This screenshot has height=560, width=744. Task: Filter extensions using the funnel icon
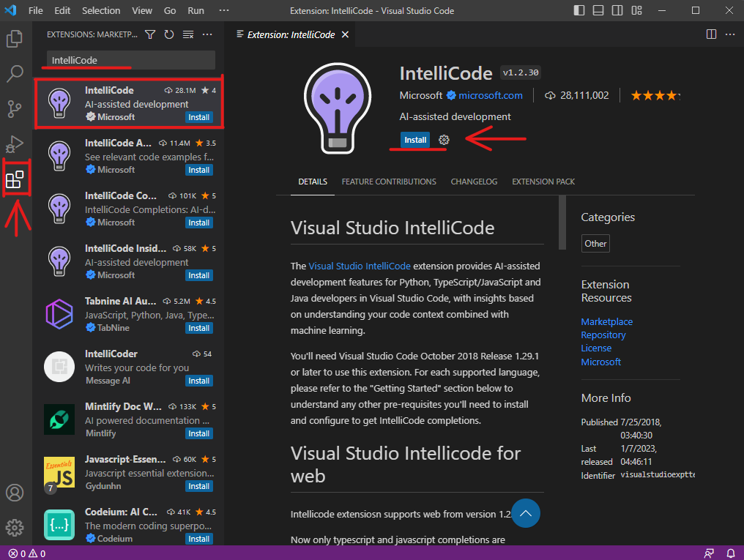point(150,34)
